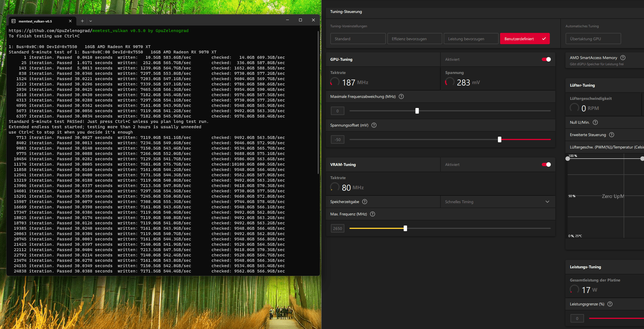Image resolution: width=644 pixels, height=329 pixels.
Task: Click help icon next to Erweiterte Steuerung
Action: pyautogui.click(x=612, y=135)
